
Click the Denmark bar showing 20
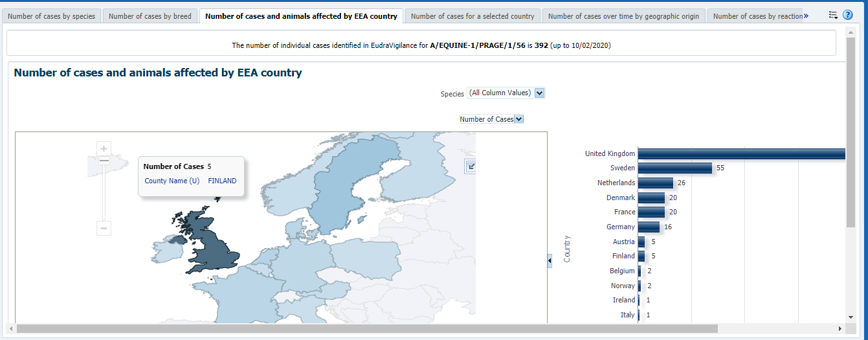point(651,198)
